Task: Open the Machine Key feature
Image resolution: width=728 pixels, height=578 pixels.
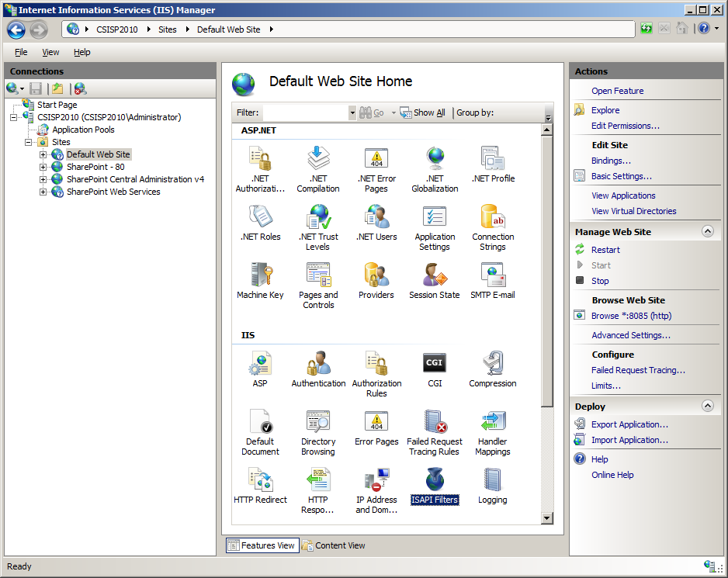Action: coord(260,275)
